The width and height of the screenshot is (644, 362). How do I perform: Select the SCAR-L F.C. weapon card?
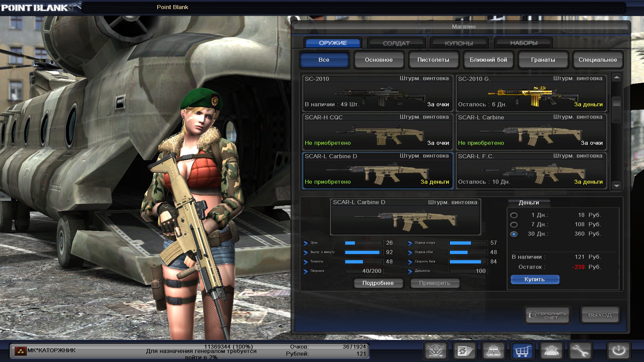coord(531,171)
